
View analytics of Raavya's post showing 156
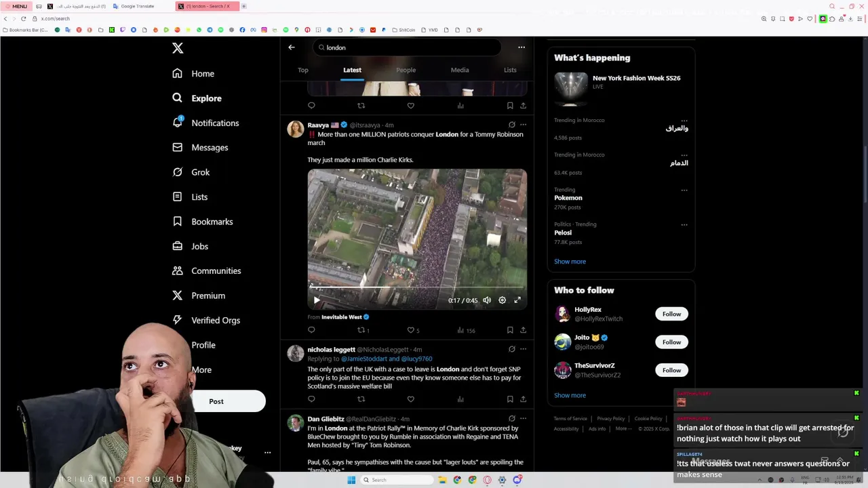[x=465, y=330]
